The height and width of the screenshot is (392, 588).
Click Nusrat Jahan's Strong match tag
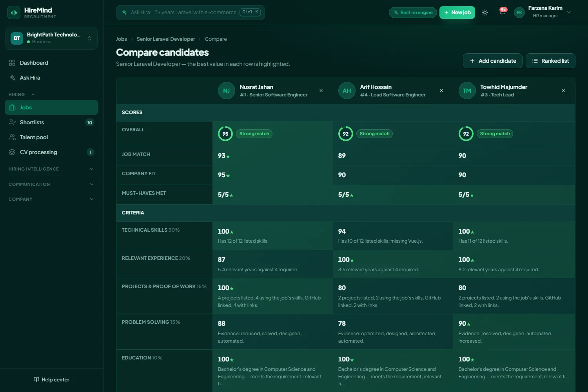click(x=254, y=134)
